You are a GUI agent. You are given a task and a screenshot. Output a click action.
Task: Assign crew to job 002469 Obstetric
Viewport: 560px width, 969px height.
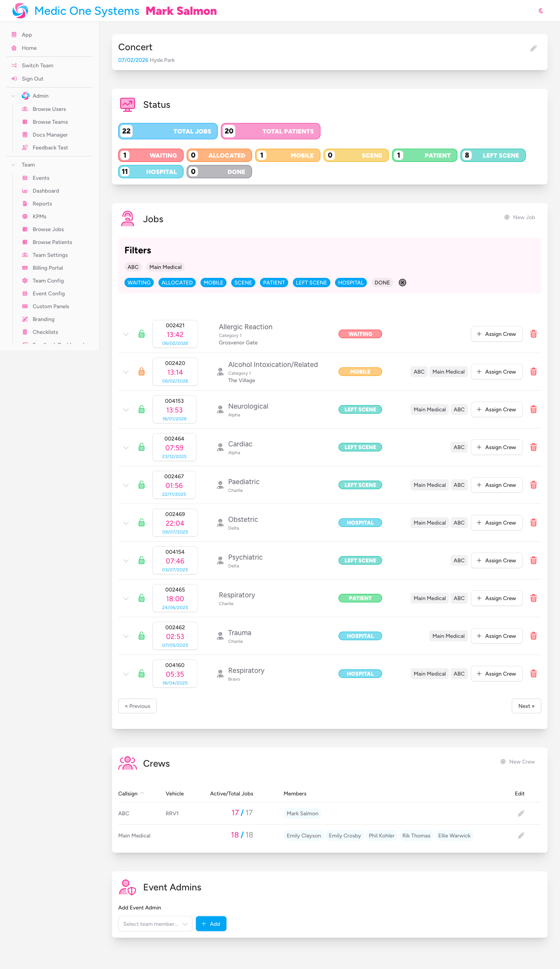[x=497, y=523]
